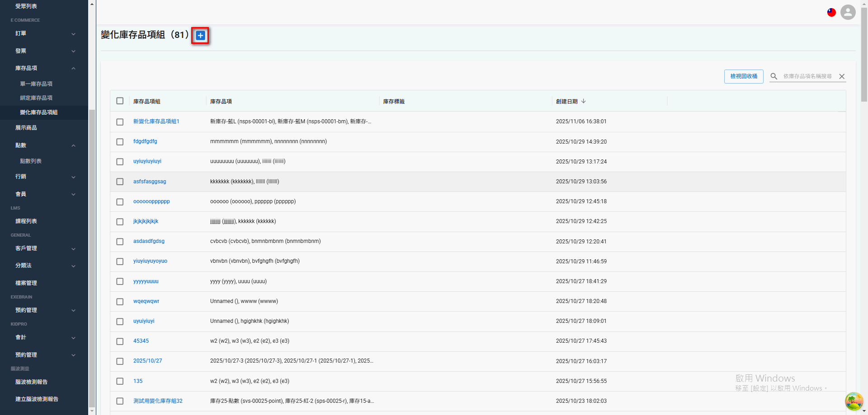The width and height of the screenshot is (868, 415).
Task: Tick the yyyyyuuuu row checkbox
Action: [120, 281]
